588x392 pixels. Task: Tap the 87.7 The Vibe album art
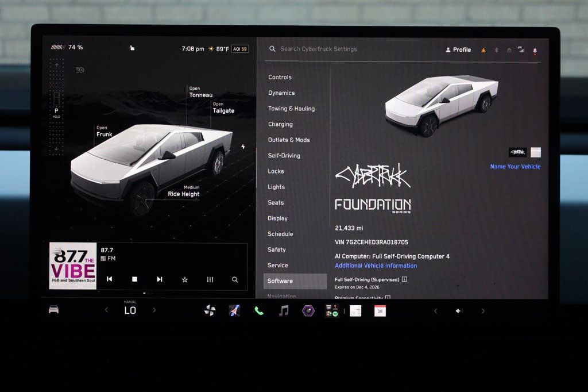pyautogui.click(x=73, y=266)
